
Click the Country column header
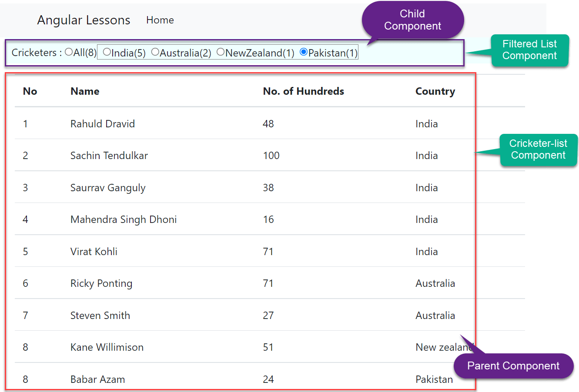tap(435, 91)
